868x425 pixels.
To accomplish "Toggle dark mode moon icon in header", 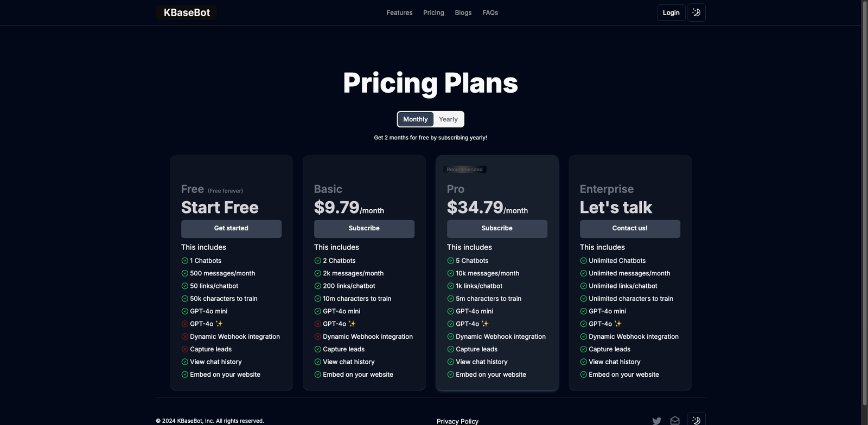I will 696,12.
